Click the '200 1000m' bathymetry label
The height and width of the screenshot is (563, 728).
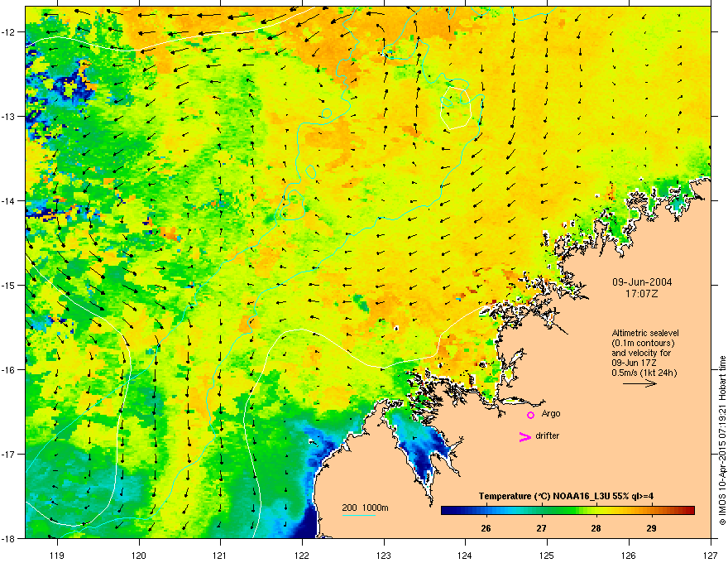[365, 508]
